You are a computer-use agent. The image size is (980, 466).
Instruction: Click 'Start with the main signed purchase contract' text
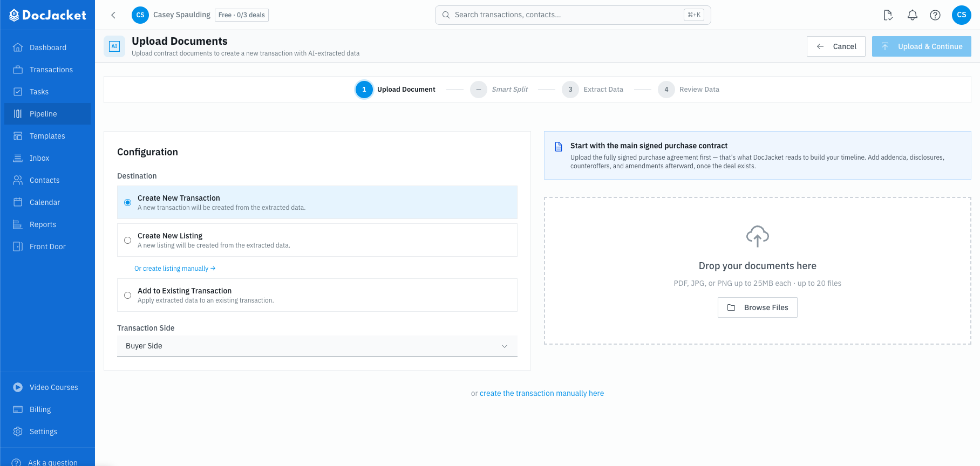click(649, 146)
